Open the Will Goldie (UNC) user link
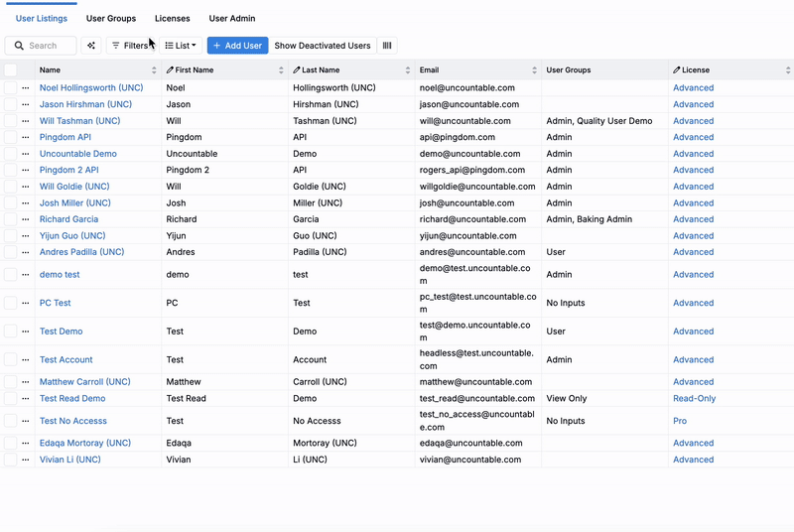Screen dimensions: 794x532 tap(74, 187)
